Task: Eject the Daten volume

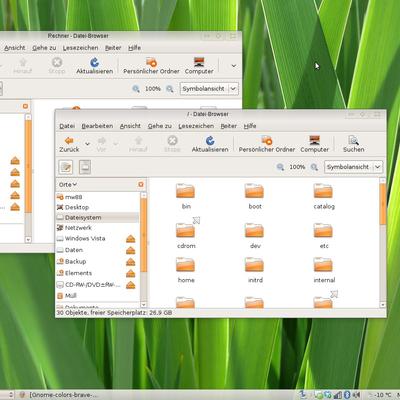Action: (131, 250)
